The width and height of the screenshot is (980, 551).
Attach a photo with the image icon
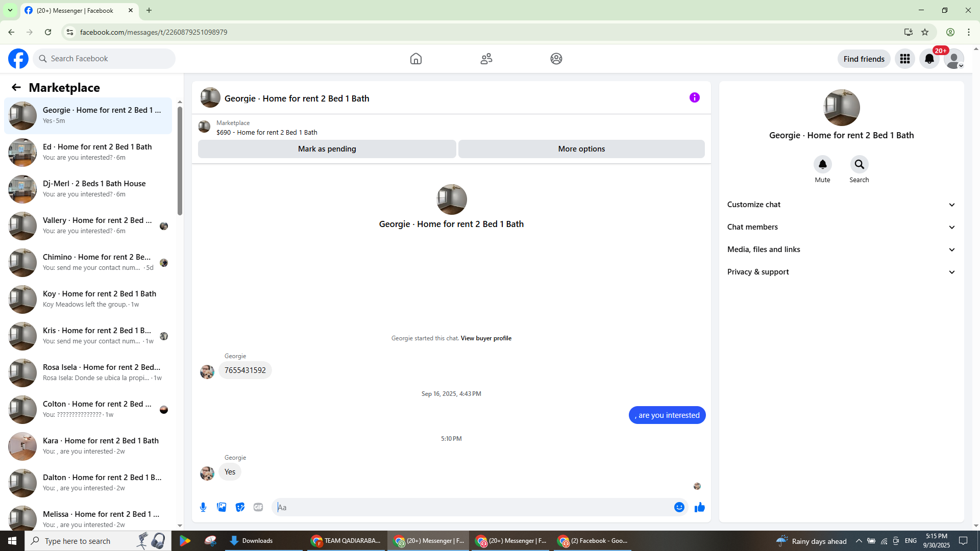click(x=222, y=507)
